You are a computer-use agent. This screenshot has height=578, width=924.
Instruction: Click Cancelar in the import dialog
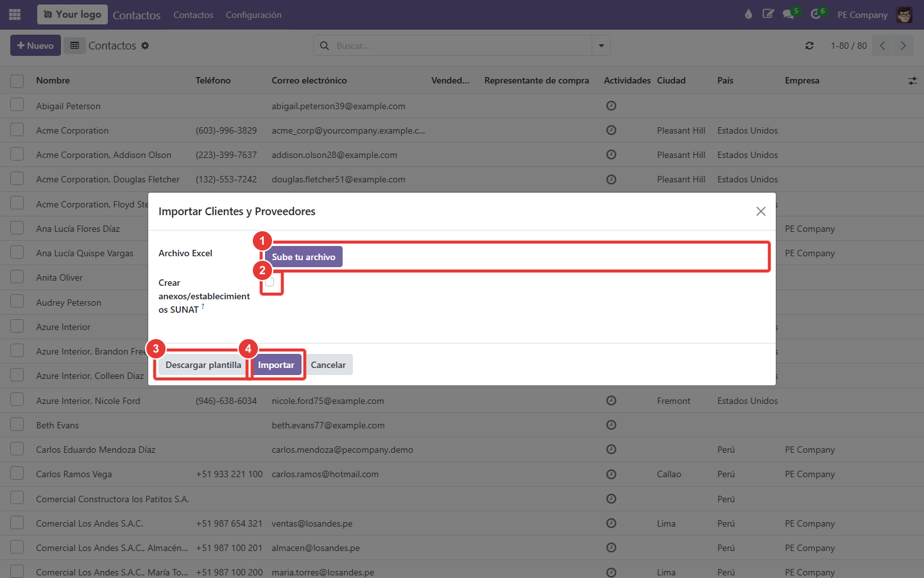[329, 365]
